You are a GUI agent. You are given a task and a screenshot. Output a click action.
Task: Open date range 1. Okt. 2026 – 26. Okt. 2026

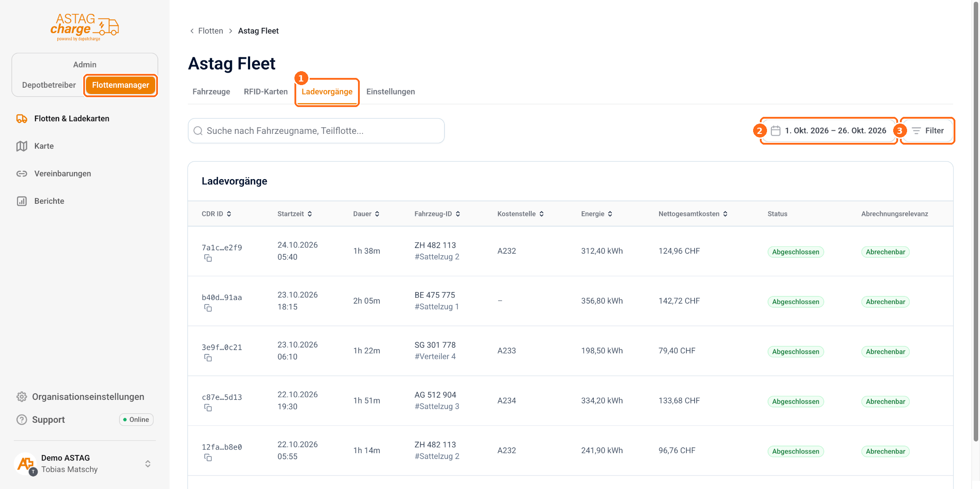click(x=829, y=131)
